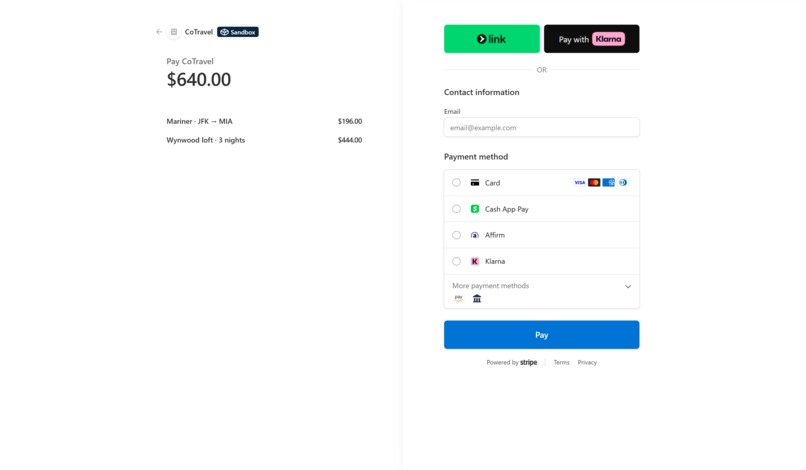
Task: Click the Amazon Pay icon
Action: click(x=459, y=298)
